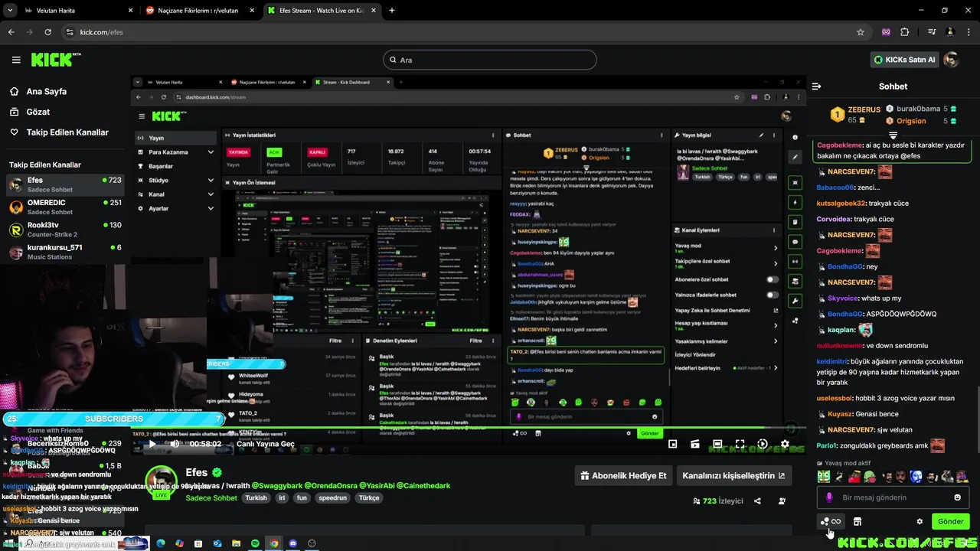Open the OMEREDIC followed channel
980x551 pixels.
point(64,207)
